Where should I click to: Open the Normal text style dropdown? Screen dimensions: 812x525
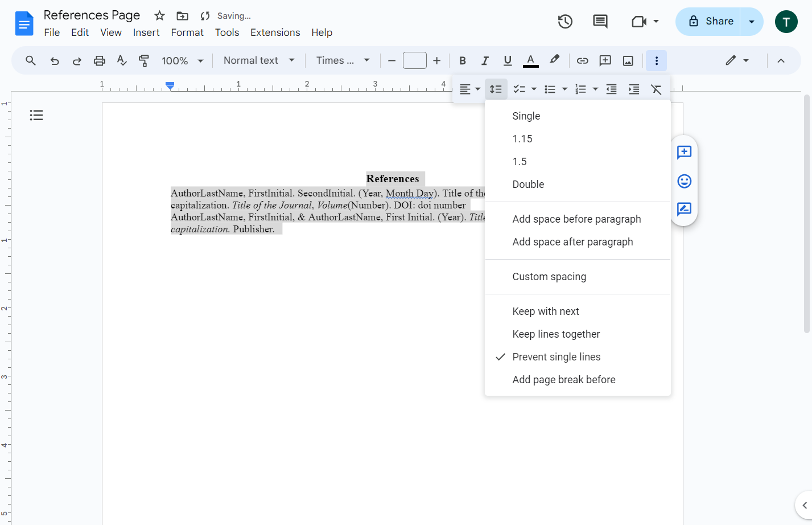259,60
